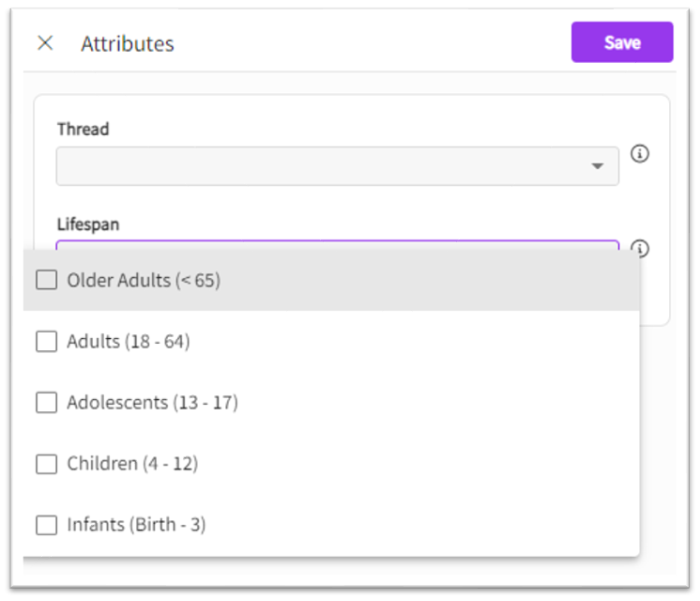Click the Lifespan field label
Screen dimensions: 700x601
point(88,224)
